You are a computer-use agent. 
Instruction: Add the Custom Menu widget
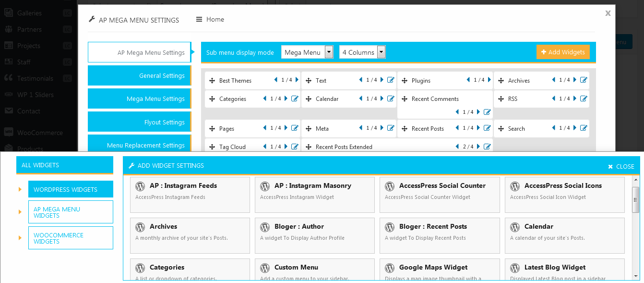(315, 270)
